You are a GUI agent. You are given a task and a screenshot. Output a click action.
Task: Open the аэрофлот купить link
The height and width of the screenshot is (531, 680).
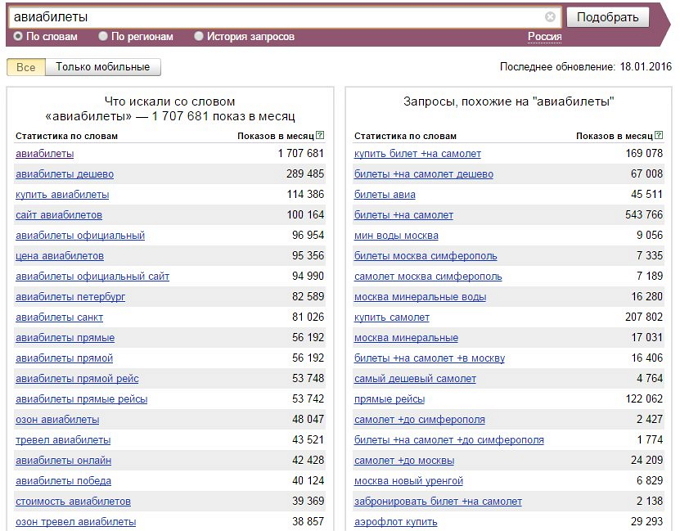click(396, 522)
